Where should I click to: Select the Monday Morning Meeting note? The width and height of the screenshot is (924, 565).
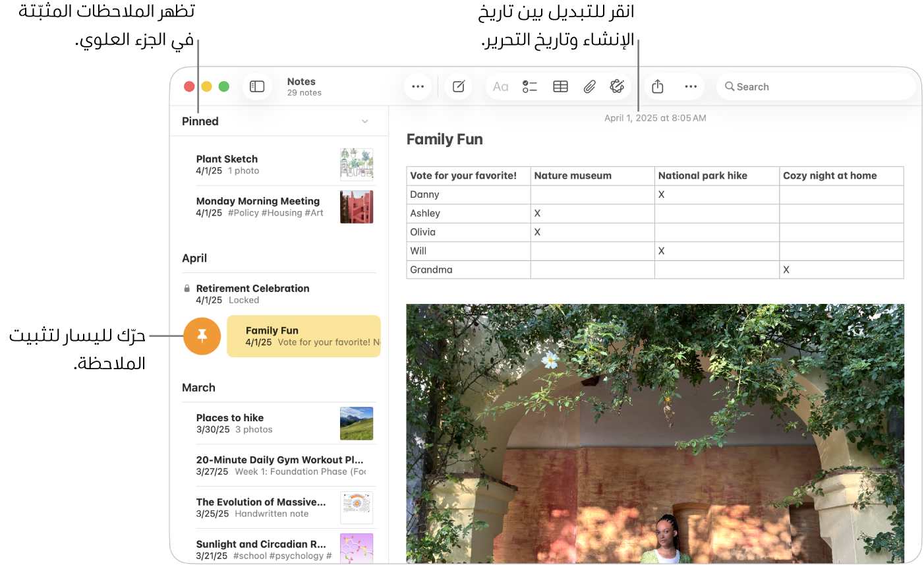(264, 206)
